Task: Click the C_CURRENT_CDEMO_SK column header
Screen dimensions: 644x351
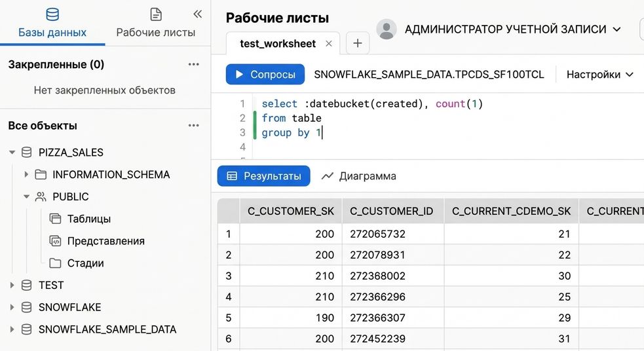Action: [x=512, y=211]
